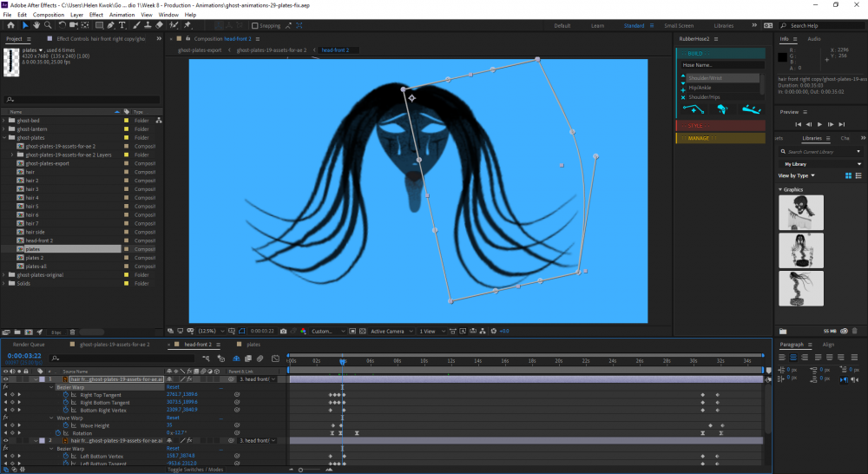
Task: Switch to Render Queue tab
Action: coord(29,345)
